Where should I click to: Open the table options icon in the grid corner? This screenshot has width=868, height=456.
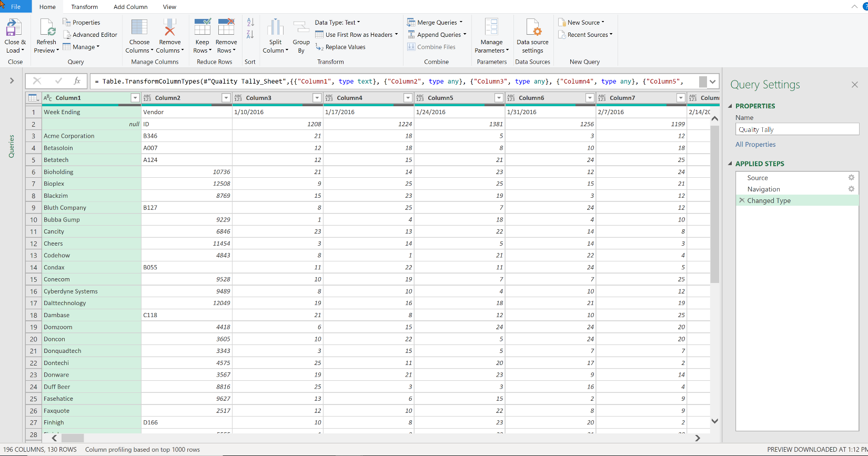pyautogui.click(x=33, y=98)
